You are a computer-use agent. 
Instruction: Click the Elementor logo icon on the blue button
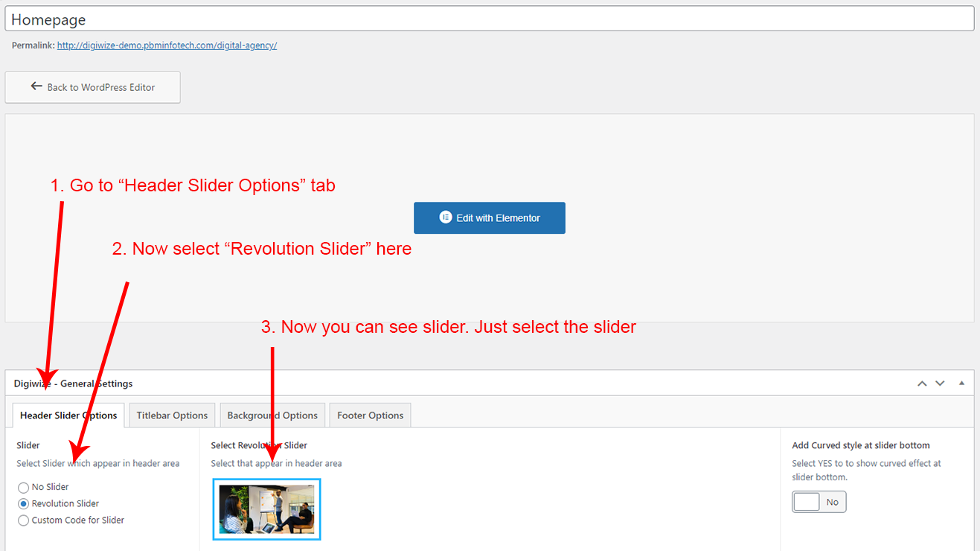coord(446,217)
